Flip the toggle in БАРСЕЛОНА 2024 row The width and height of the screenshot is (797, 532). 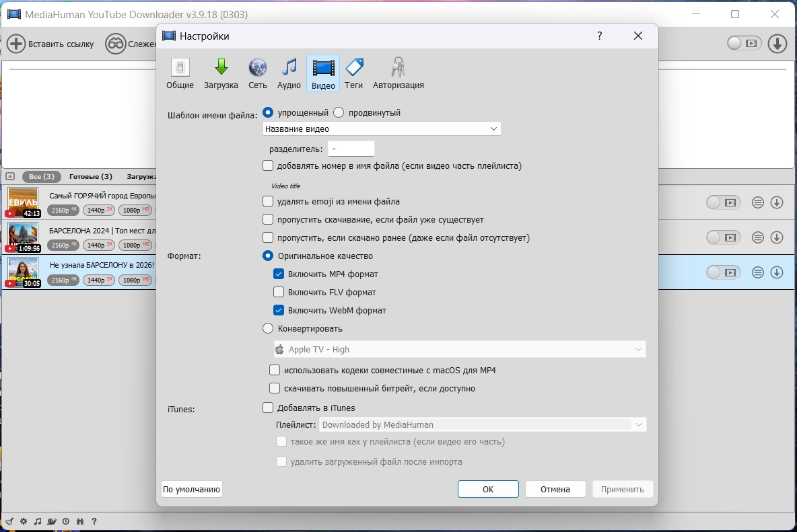tap(724, 237)
